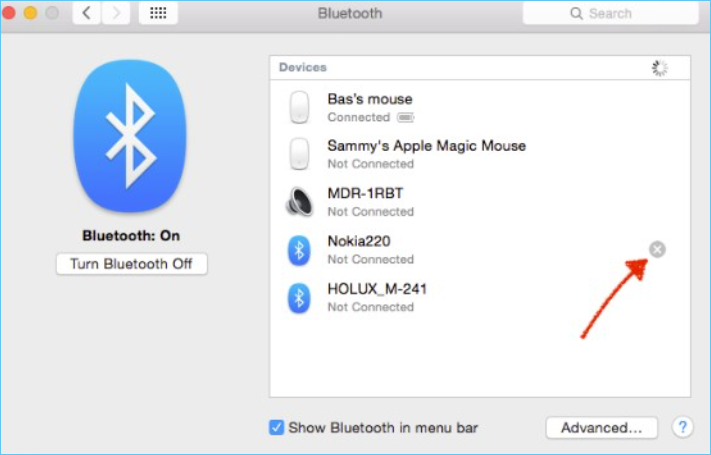Viewport: 711px width, 455px height.
Task: Open the Advanced… settings
Action: 601,427
